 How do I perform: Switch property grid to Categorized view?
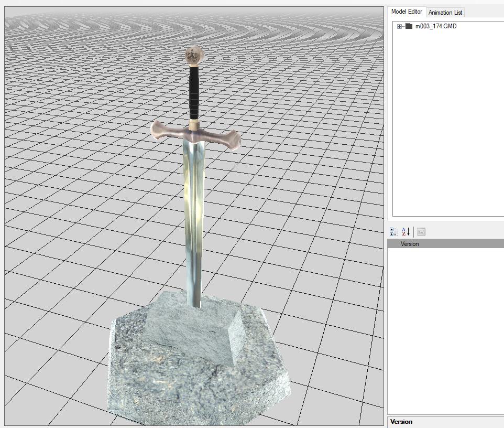coord(394,232)
